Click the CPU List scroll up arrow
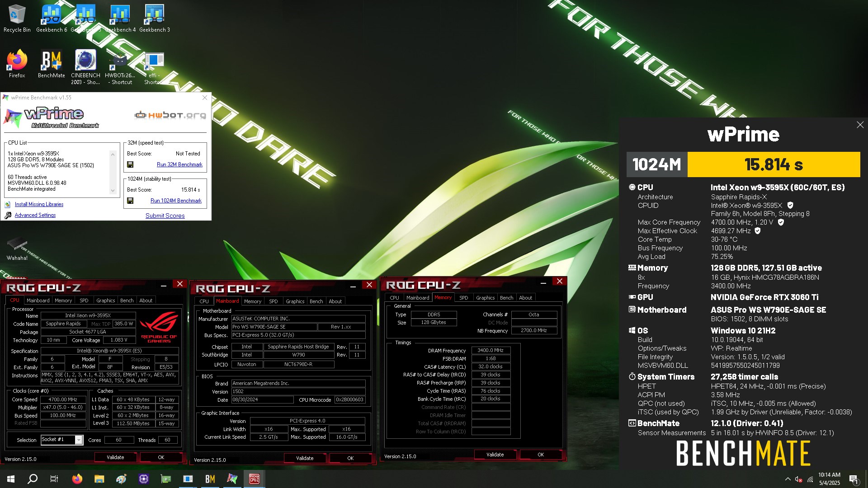868x488 pixels. (x=113, y=155)
